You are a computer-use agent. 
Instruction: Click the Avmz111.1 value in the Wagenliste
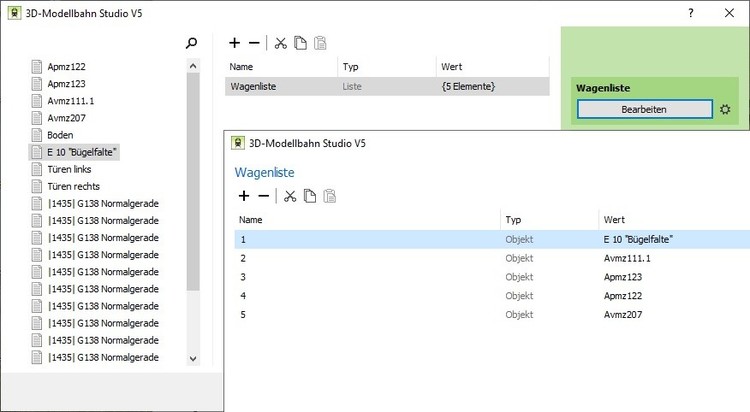point(627,258)
